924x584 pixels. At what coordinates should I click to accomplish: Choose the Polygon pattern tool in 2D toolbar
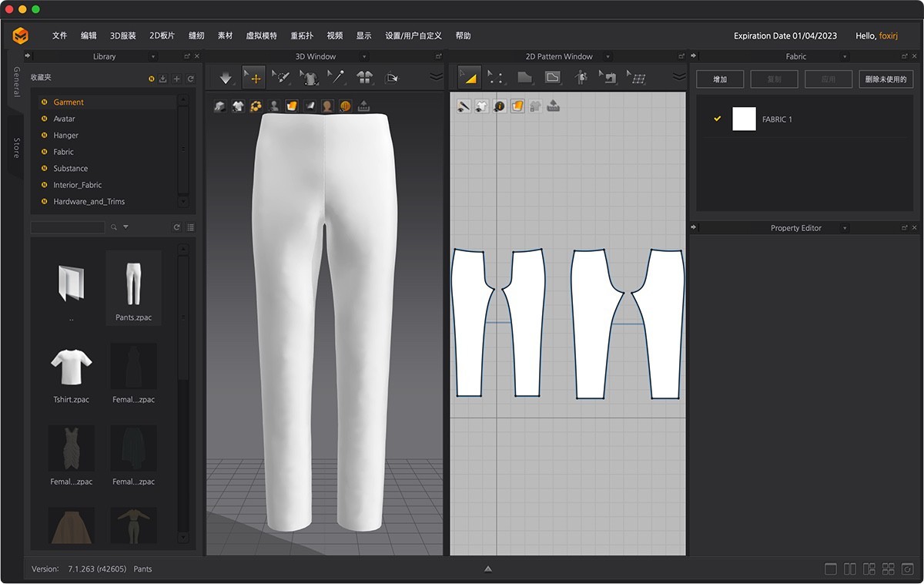pos(524,78)
